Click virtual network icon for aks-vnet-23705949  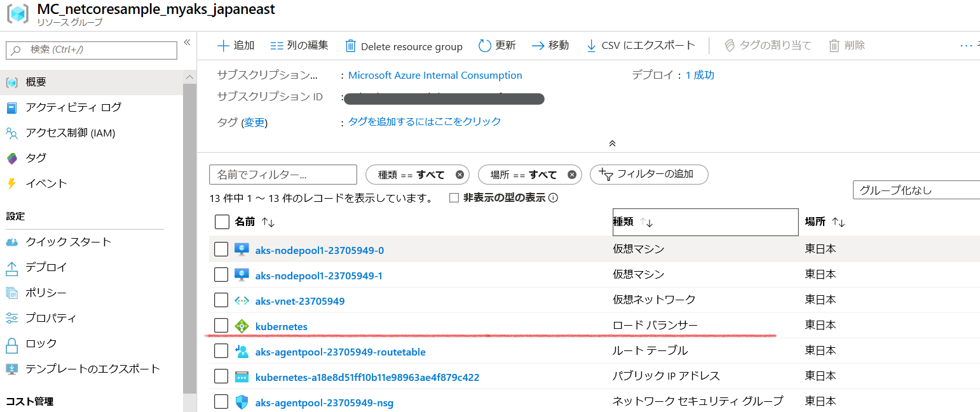pyautogui.click(x=242, y=300)
